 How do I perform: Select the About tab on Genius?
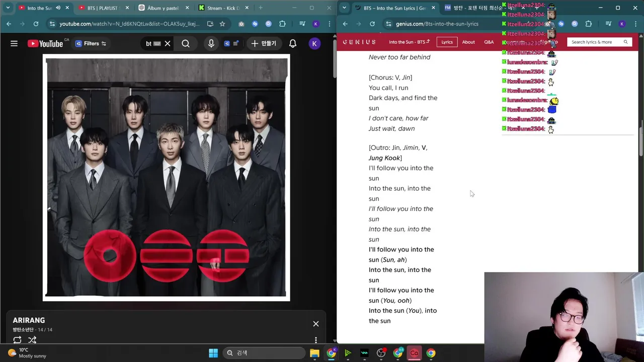pyautogui.click(x=468, y=42)
